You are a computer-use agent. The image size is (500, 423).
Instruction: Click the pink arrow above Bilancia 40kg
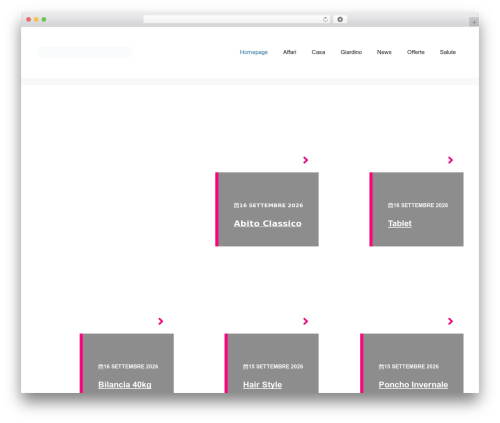[161, 321]
